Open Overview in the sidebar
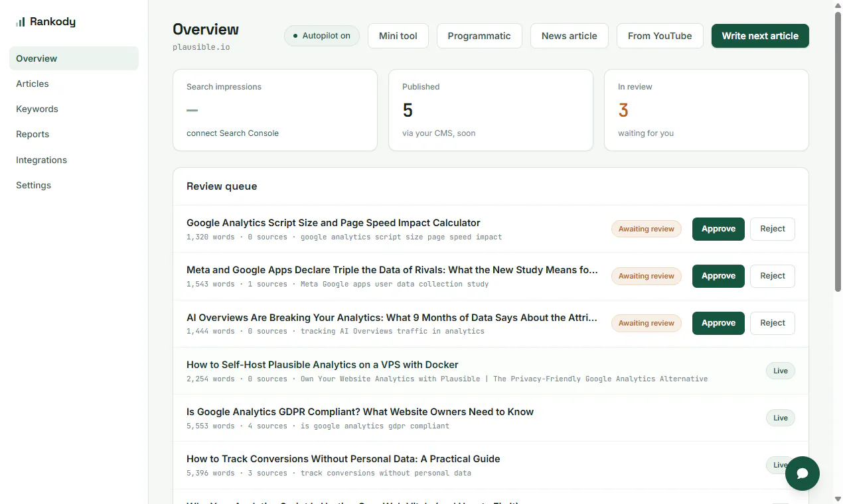Screen dimensions: 843x504 pyautogui.click(x=74, y=58)
